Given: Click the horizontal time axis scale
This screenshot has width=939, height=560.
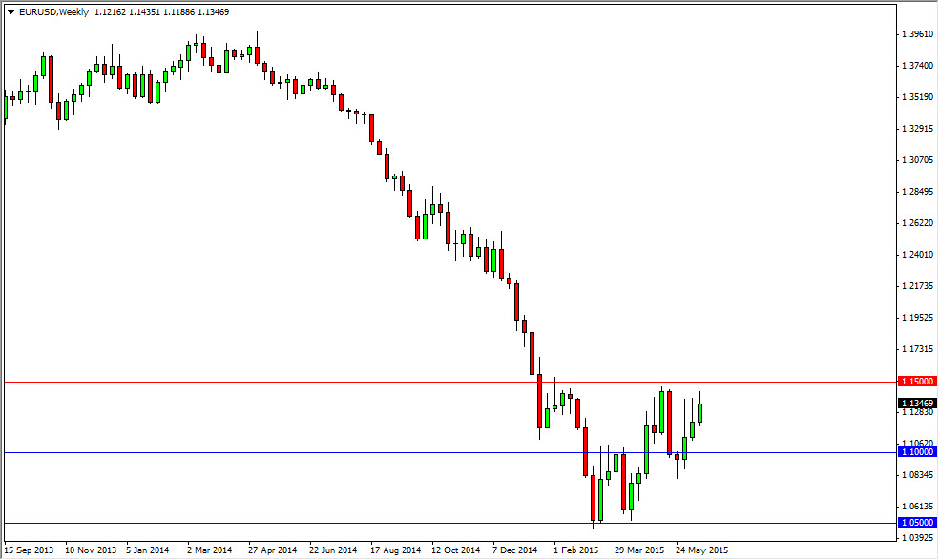Looking at the screenshot, I should (429, 550).
